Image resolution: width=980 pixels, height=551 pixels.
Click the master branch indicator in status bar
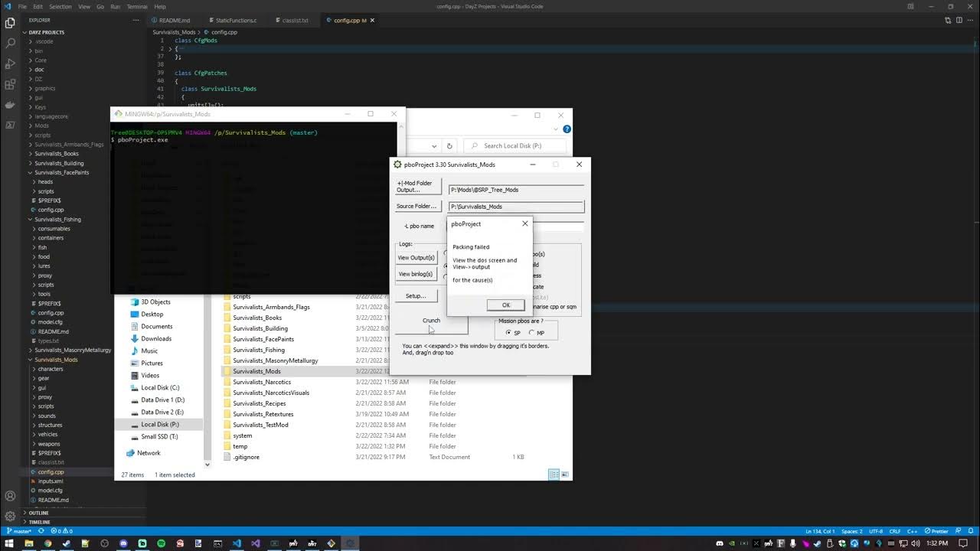click(19, 531)
